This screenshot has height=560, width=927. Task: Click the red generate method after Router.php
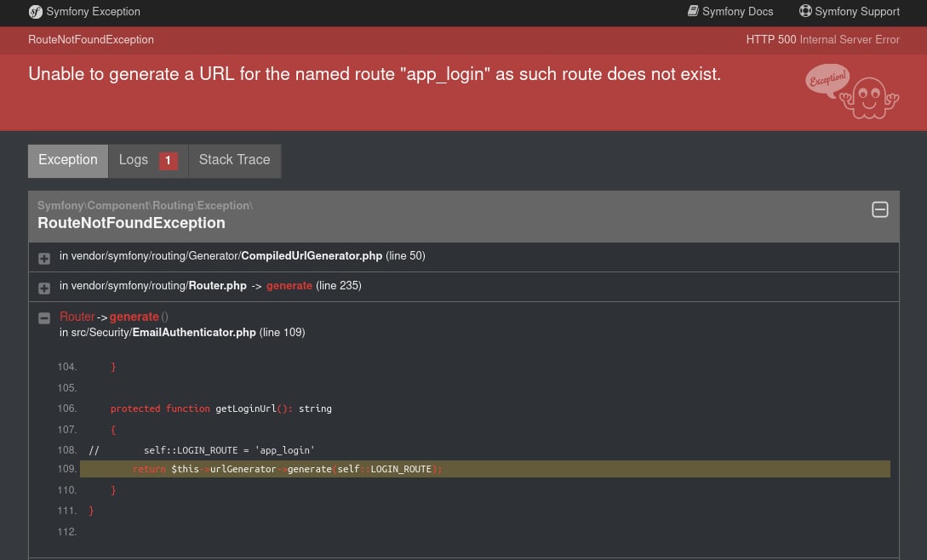coord(289,286)
